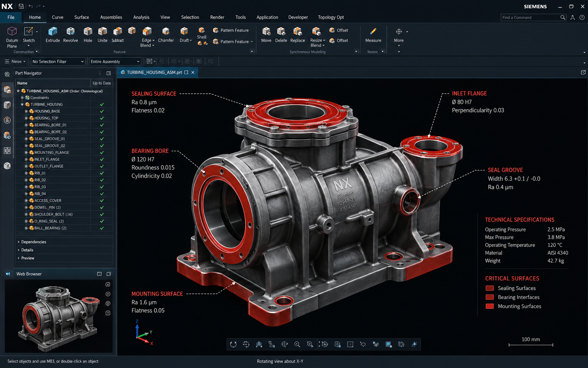Click the maximize view icon at top right of viewport
The width and height of the screenshot is (588, 368).
pos(583,72)
